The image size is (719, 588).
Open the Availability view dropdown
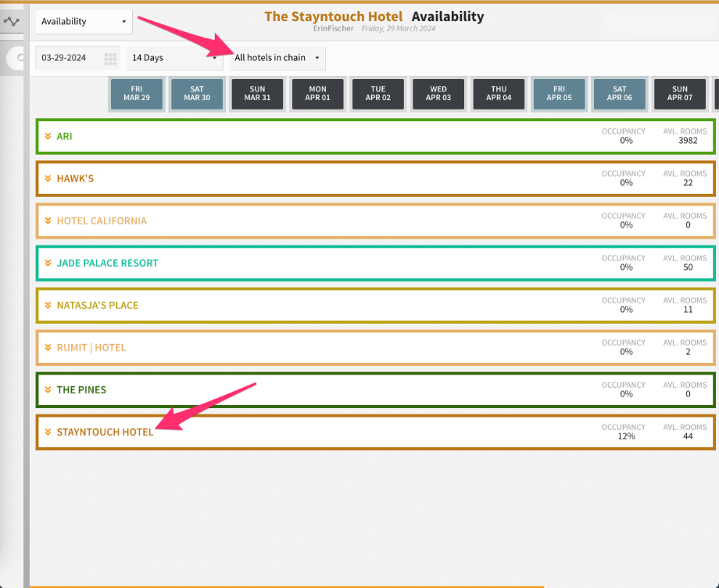84,22
